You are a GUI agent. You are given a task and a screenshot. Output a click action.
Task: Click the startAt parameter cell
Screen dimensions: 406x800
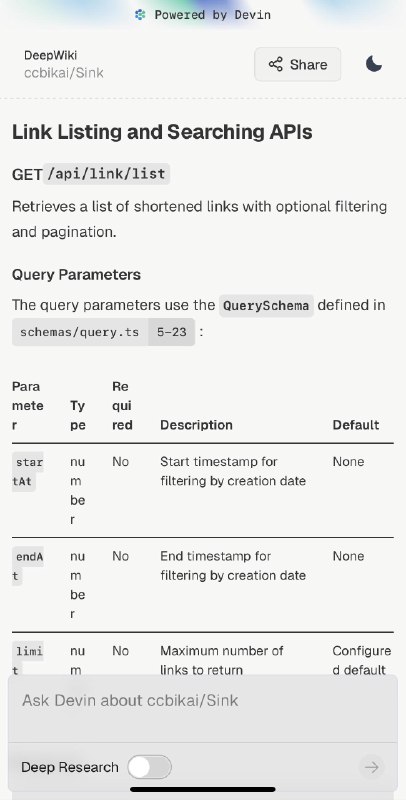pos(29,471)
